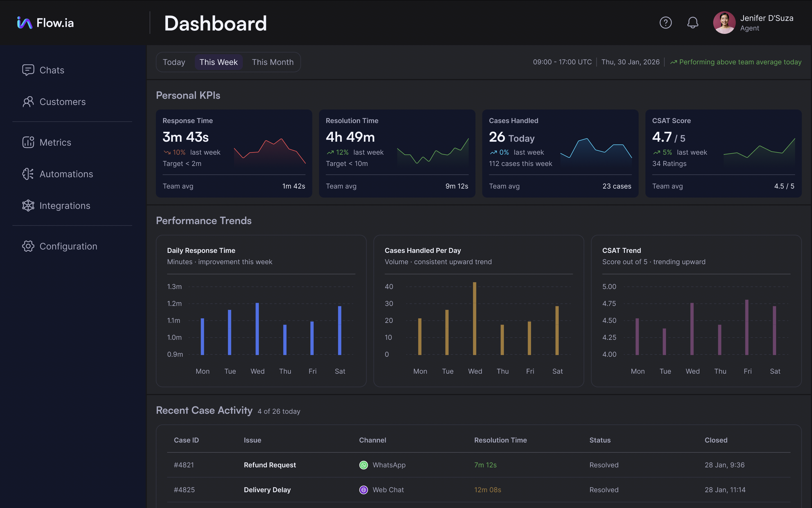
Task: Switch to the Today view
Action: (174, 62)
